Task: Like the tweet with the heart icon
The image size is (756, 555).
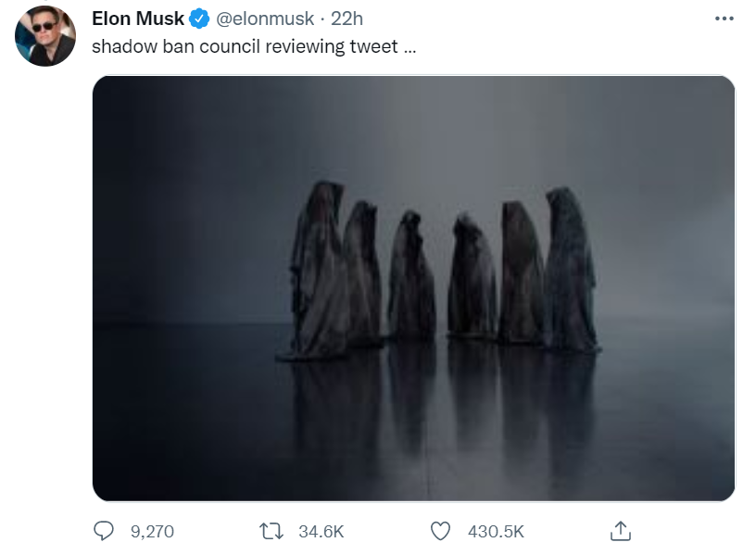Action: tap(441, 531)
